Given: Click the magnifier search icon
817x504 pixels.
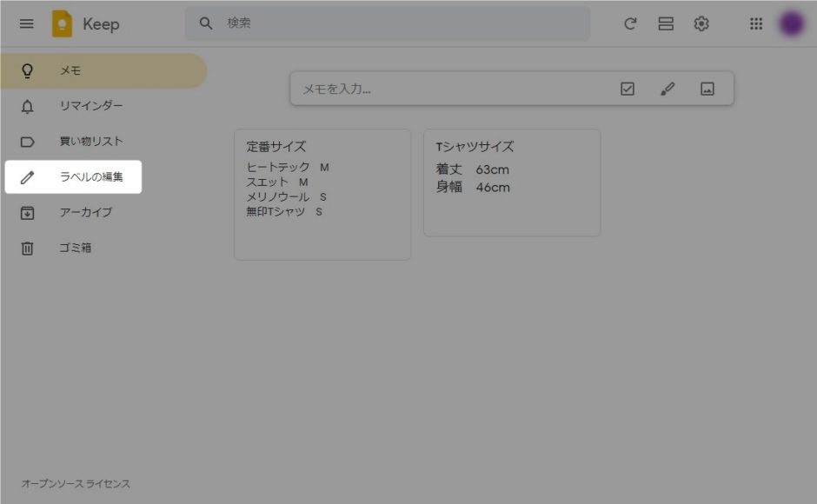Looking at the screenshot, I should click(206, 23).
